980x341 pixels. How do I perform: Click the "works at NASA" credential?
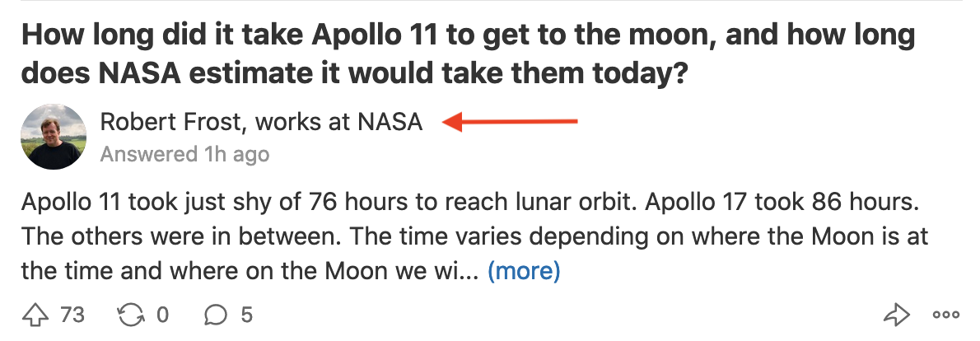point(338,122)
